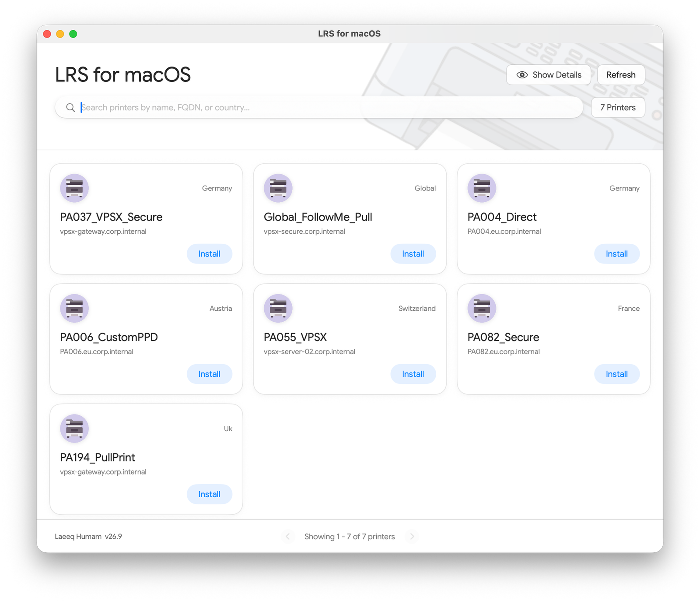Select the PA037_VPSX_Secure printer name
Viewport: 700px width, 601px height.
(x=111, y=217)
